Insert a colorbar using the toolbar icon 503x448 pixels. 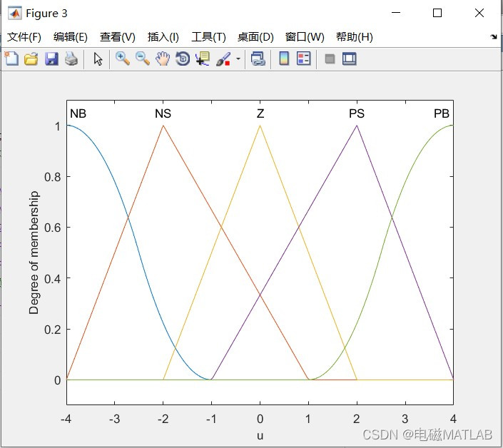point(284,58)
